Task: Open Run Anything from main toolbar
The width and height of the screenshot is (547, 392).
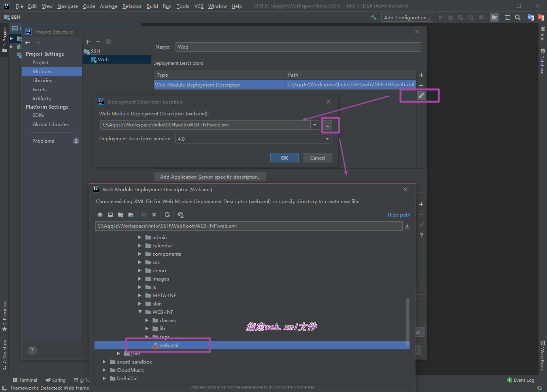Action: pos(507,17)
